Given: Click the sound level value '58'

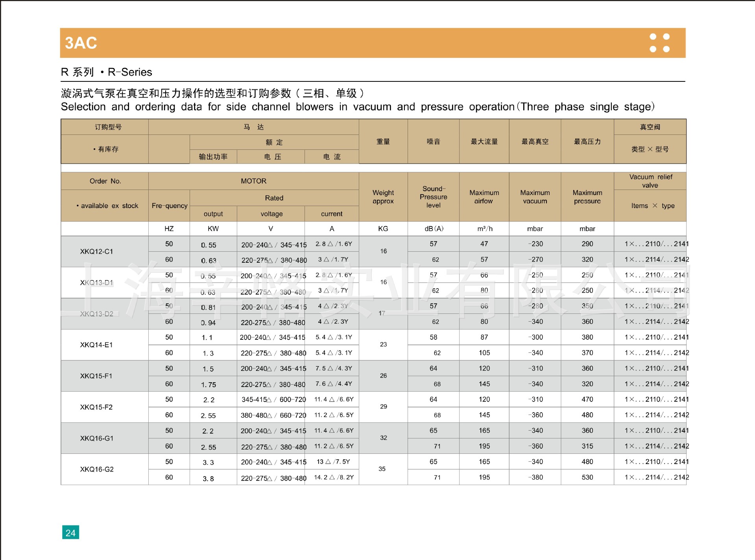Looking at the screenshot, I should click(x=434, y=337).
